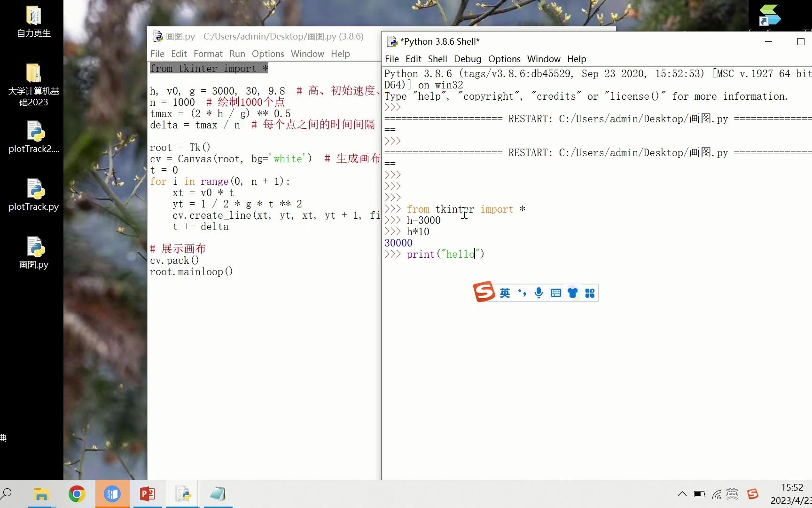Click the Python icon in Shell title bar

(392, 42)
